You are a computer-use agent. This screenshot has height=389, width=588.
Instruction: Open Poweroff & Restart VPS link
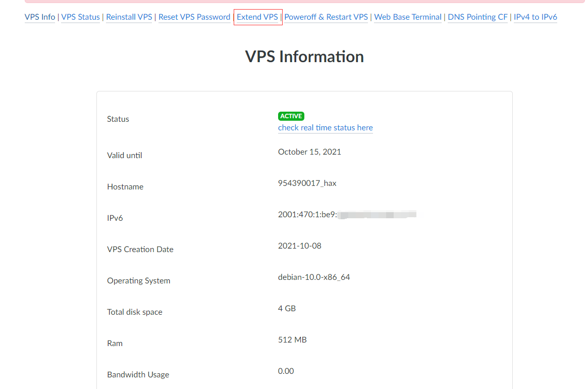coord(326,17)
